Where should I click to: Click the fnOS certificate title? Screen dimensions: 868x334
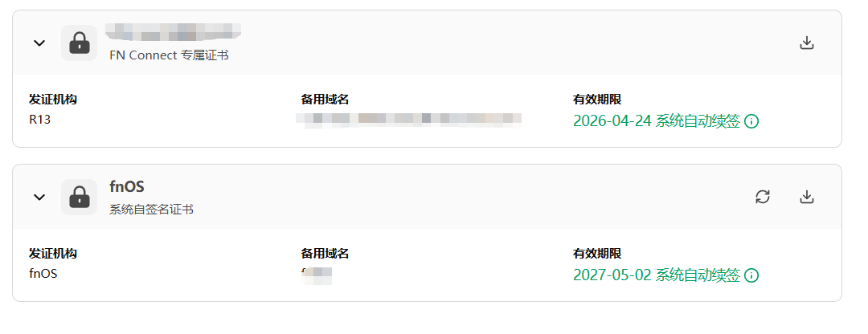click(x=127, y=186)
